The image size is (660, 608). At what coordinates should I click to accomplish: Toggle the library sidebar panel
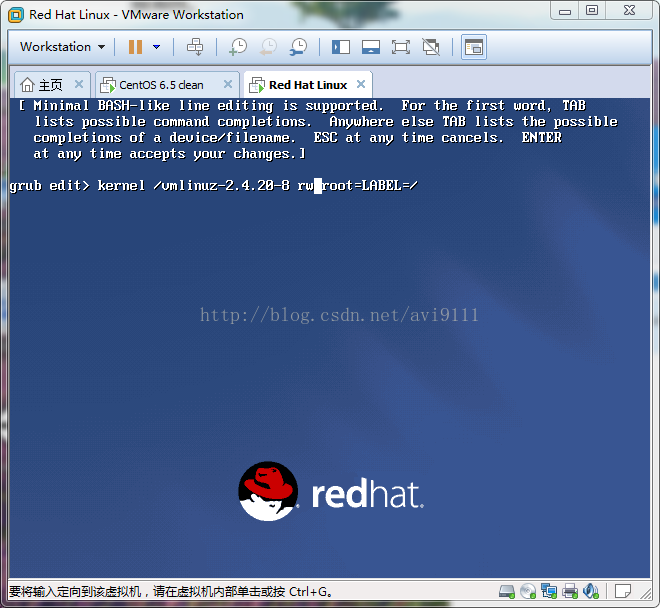(341, 47)
